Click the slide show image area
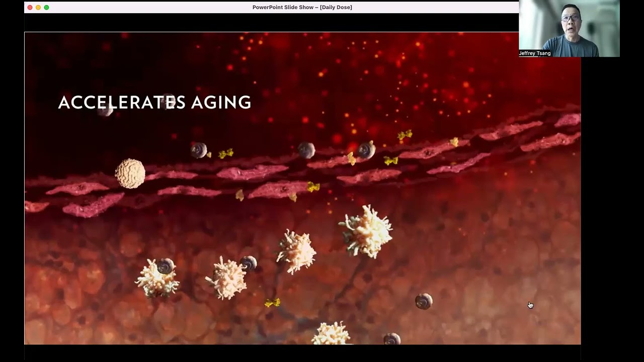Image resolution: width=644 pixels, height=362 pixels. [302, 188]
